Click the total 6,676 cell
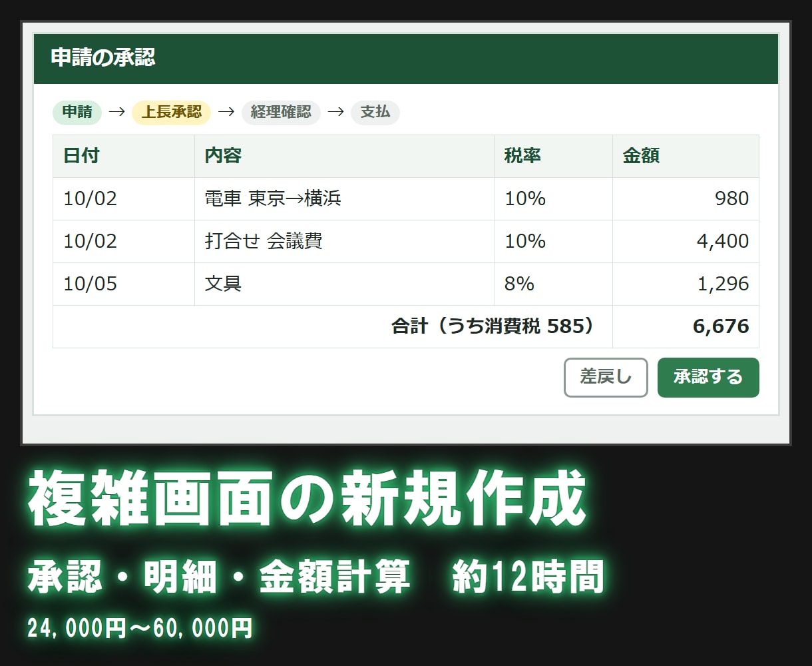 (x=686, y=326)
